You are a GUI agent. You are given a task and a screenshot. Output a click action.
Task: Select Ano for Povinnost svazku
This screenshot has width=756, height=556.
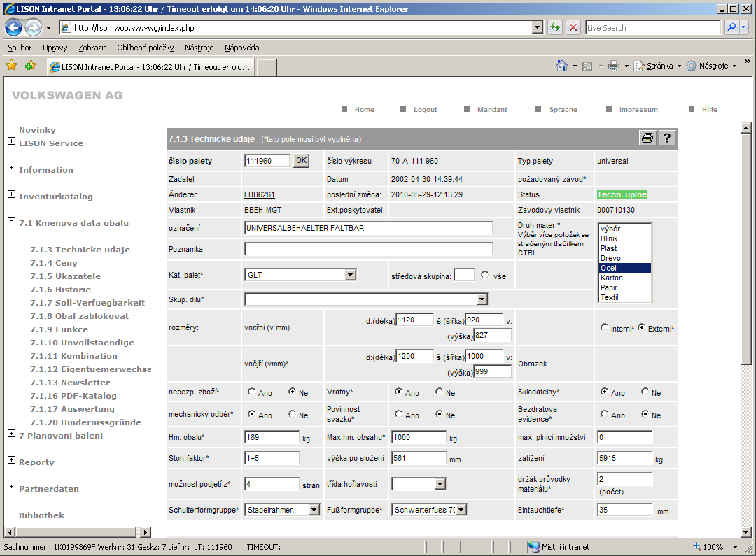coord(399,414)
